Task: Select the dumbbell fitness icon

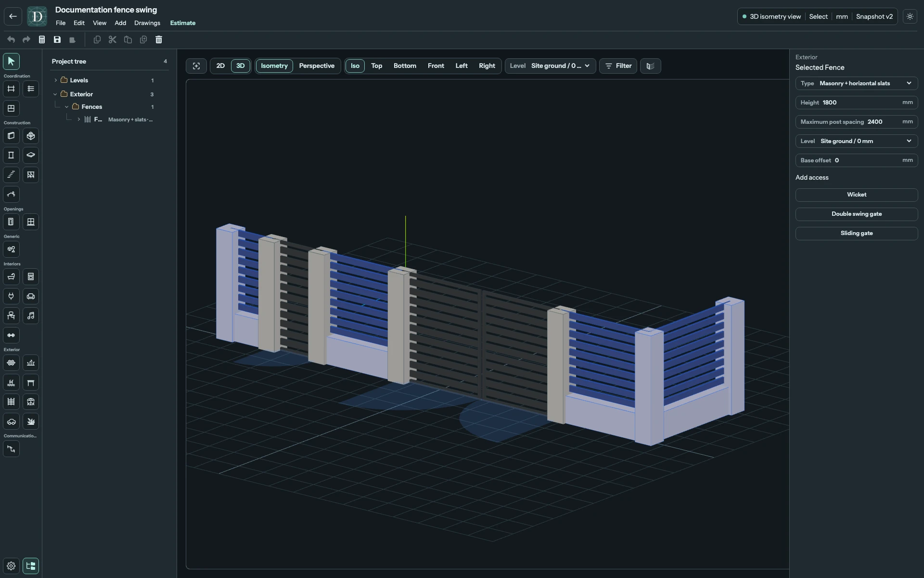Action: tap(11, 335)
